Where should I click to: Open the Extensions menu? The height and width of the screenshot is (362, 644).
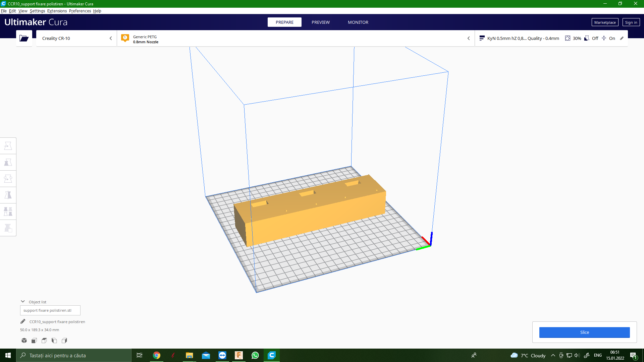pos(57,11)
